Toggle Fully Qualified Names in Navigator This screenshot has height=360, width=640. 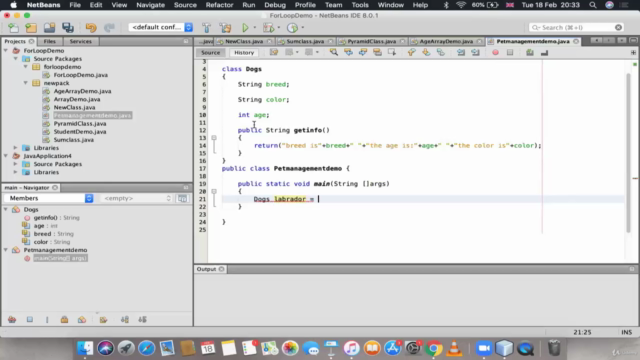pos(103,320)
